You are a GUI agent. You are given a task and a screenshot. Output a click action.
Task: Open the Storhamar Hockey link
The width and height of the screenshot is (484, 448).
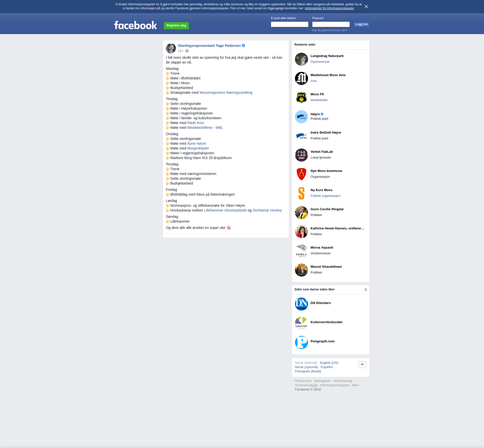pos(267,210)
